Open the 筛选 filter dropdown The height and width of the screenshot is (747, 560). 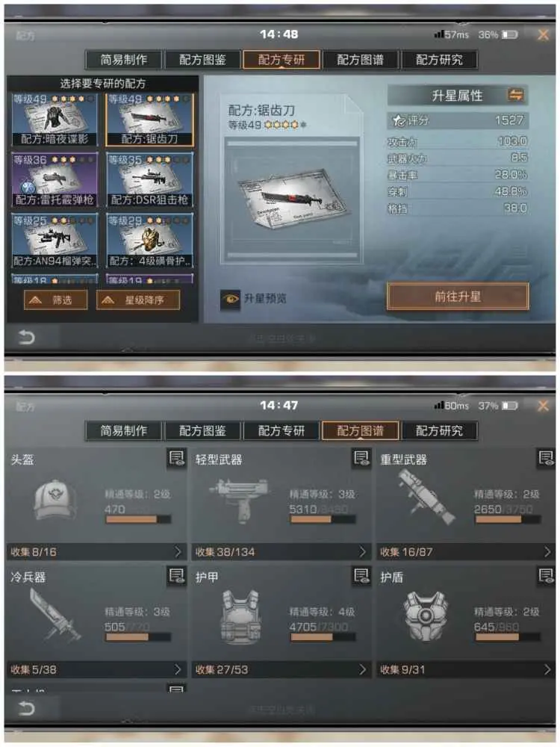[x=56, y=300]
